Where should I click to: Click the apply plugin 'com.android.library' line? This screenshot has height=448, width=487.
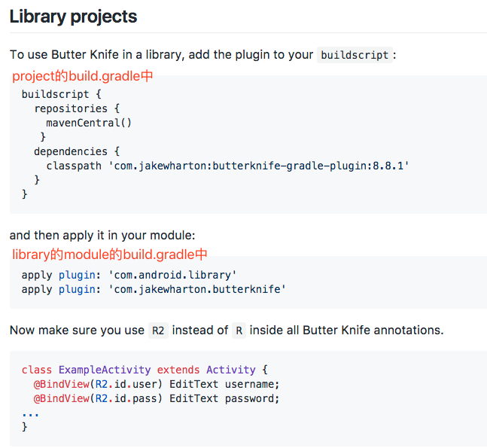[129, 275]
